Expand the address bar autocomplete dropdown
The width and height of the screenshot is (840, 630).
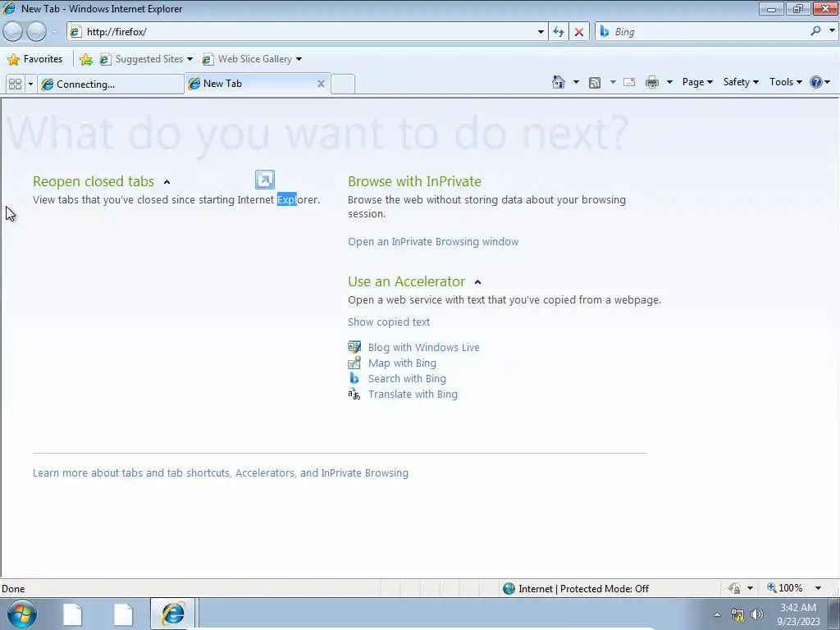point(541,32)
